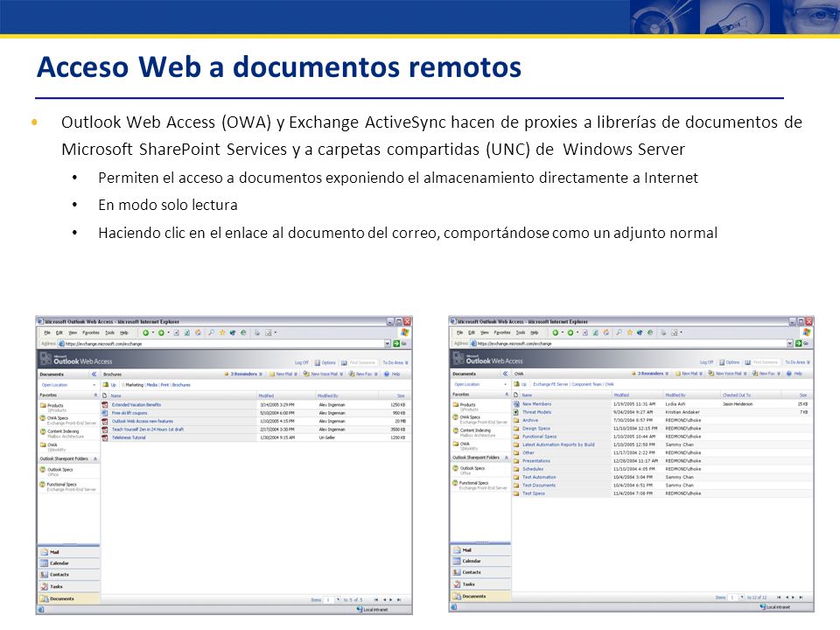
Task: Collapse Outlook Sharepoint Folders in right window
Action: (507, 458)
